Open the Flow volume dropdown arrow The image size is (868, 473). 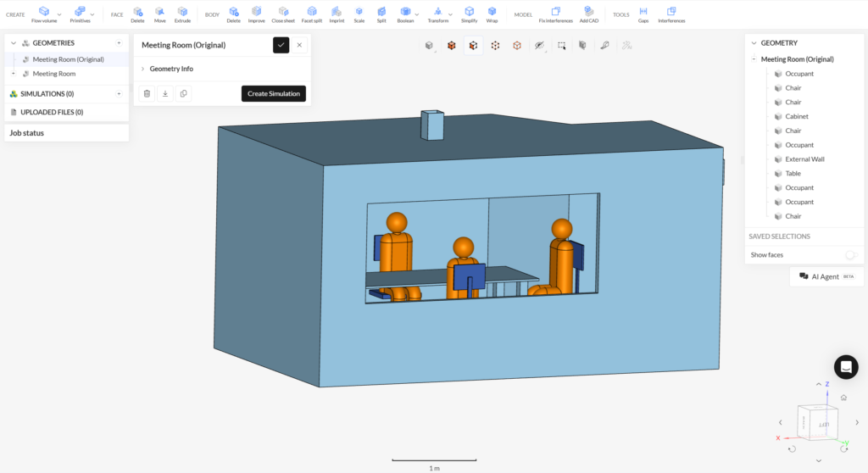[59, 15]
